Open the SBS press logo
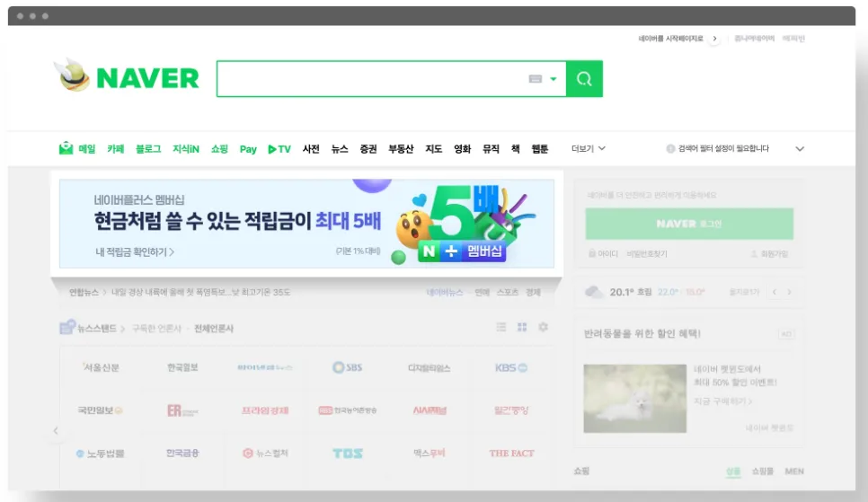The width and height of the screenshot is (868, 502). (347, 367)
